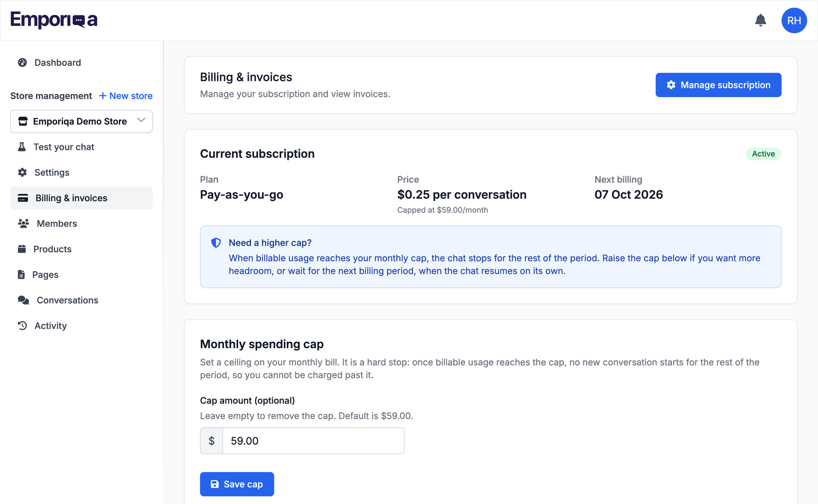Create a store via New store link
The height and width of the screenshot is (504, 818).
tap(126, 96)
